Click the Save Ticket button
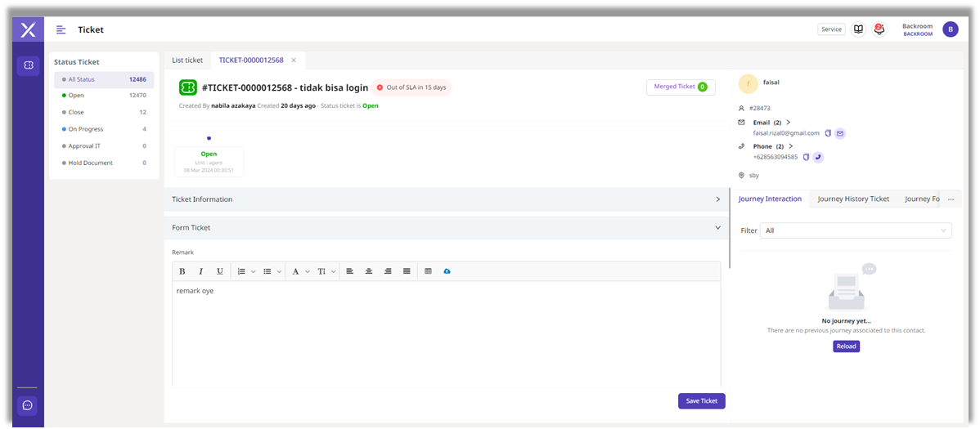 click(x=701, y=401)
